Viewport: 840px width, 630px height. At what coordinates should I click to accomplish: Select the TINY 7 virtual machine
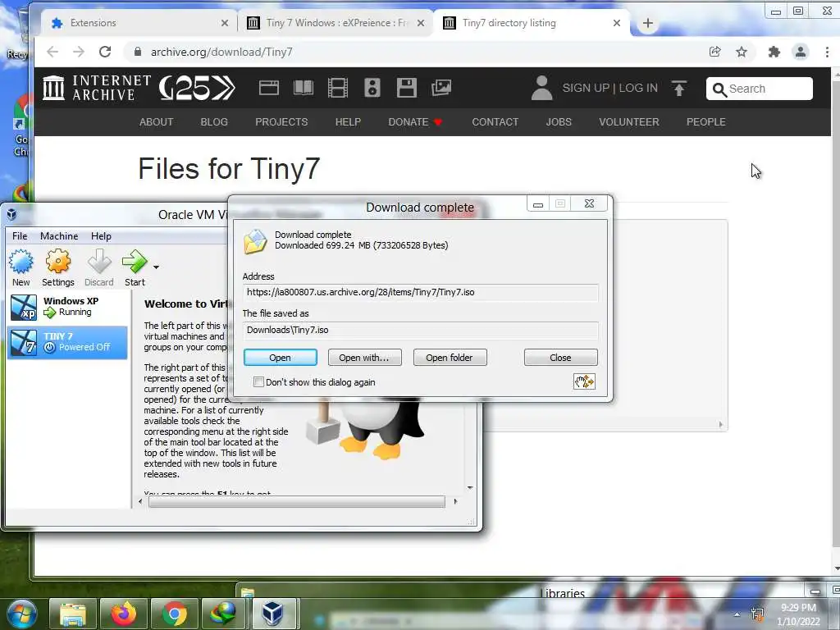tap(67, 342)
